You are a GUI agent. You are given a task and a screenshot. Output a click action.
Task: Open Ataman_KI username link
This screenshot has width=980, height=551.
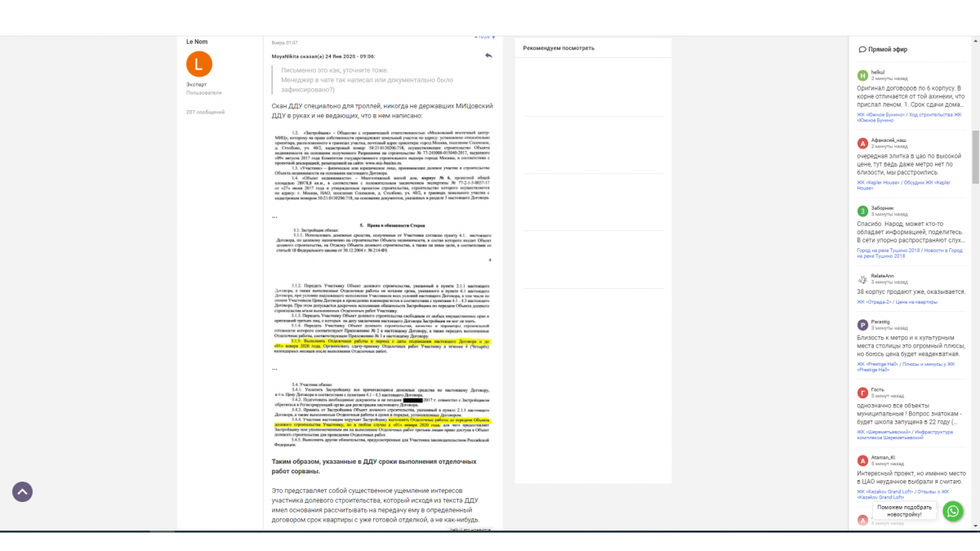click(x=884, y=457)
